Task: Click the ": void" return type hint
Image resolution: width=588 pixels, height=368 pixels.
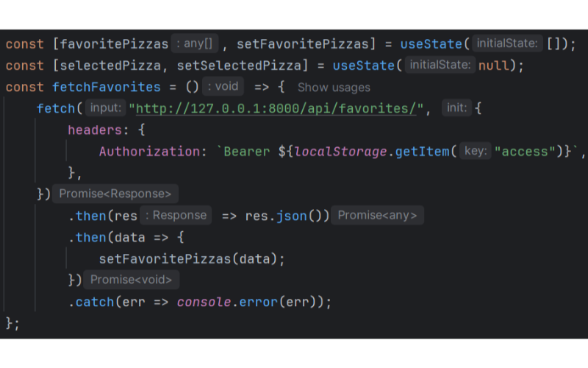Action: pos(223,86)
